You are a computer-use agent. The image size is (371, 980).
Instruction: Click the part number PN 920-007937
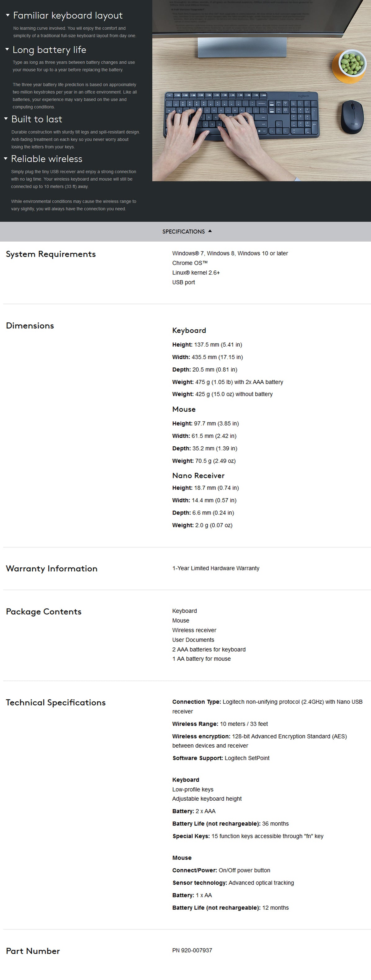(192, 950)
